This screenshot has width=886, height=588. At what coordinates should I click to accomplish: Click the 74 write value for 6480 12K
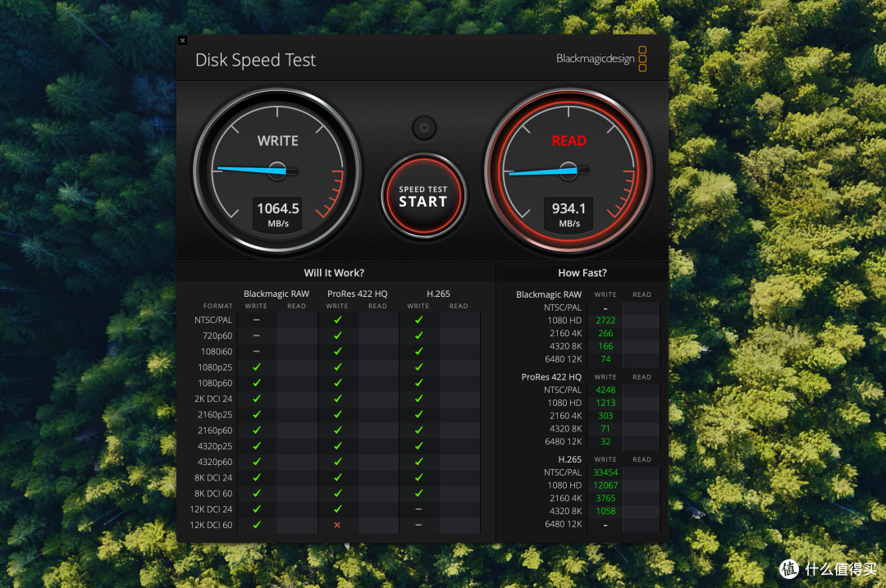605,359
